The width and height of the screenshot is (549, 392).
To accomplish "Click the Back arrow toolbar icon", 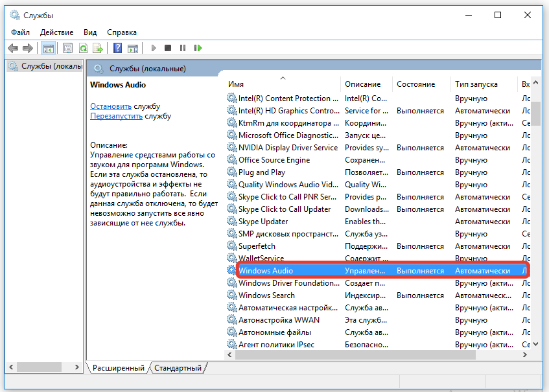I will click(x=12, y=48).
